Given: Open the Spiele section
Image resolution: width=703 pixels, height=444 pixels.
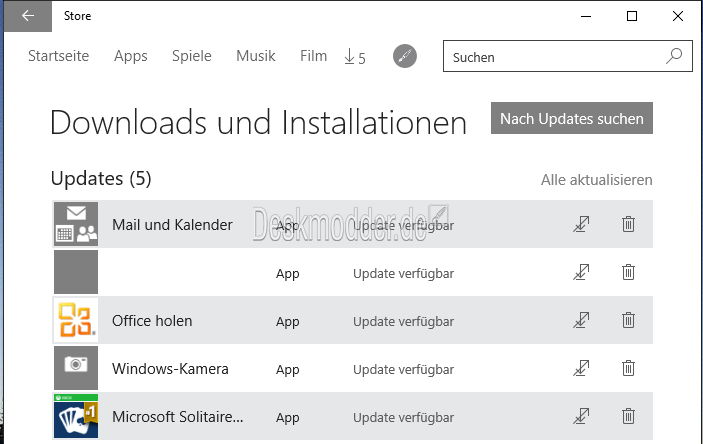Looking at the screenshot, I should tap(191, 56).
